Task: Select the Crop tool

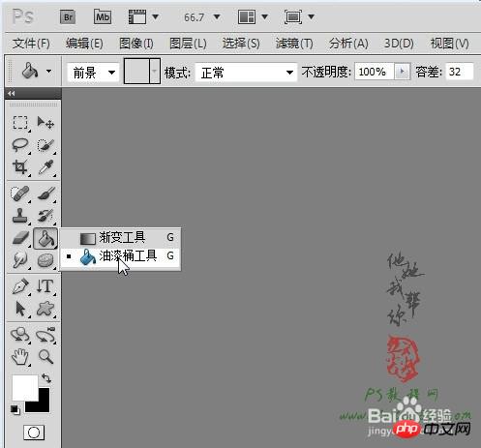Action: coord(20,167)
